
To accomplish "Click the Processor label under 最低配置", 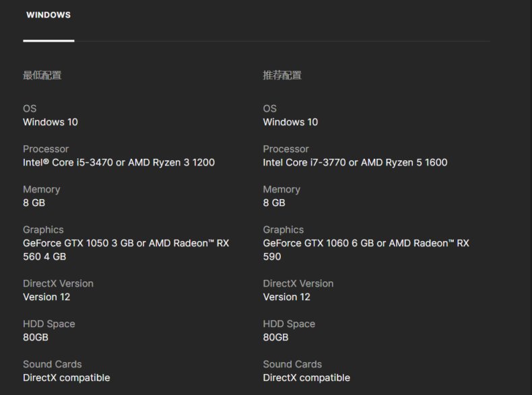I will pyautogui.click(x=46, y=149).
